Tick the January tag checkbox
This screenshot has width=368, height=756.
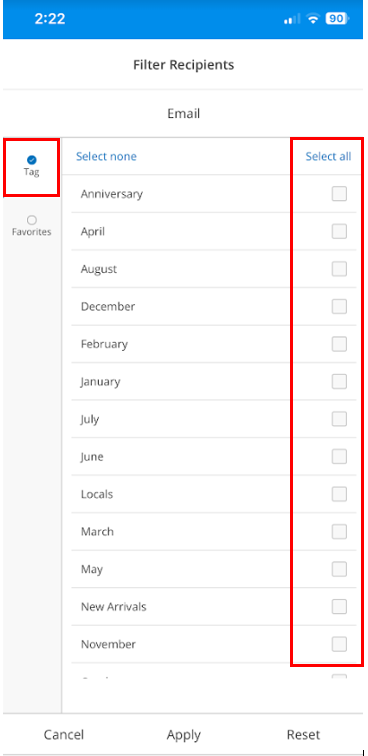[x=339, y=382]
